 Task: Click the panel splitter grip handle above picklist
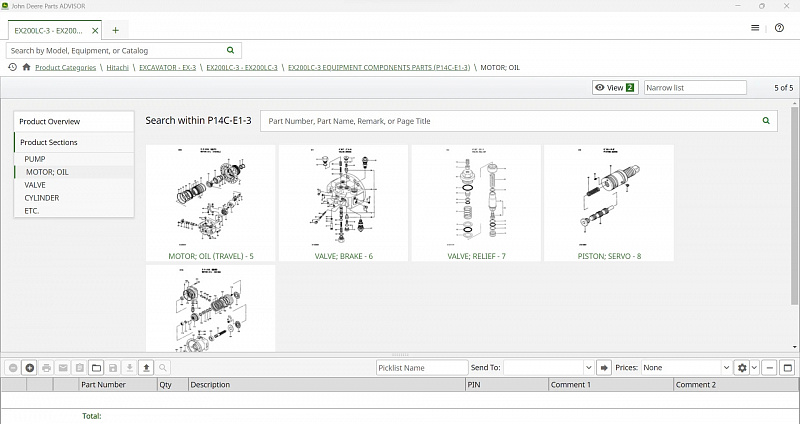pos(400,355)
